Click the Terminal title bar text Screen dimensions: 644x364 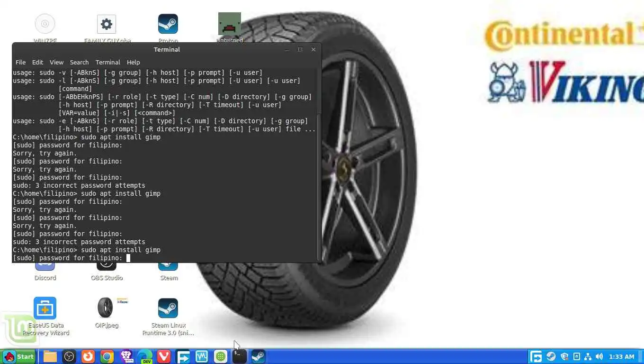(167, 49)
